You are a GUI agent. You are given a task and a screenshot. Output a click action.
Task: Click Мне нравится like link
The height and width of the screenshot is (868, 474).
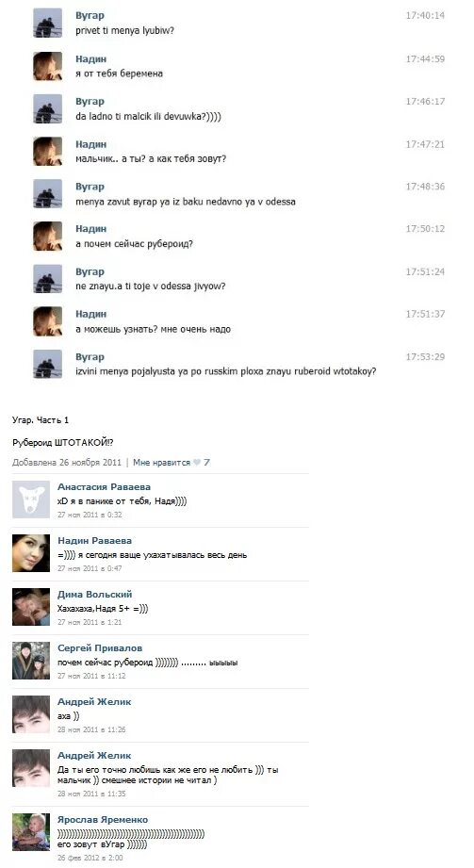[x=161, y=463]
